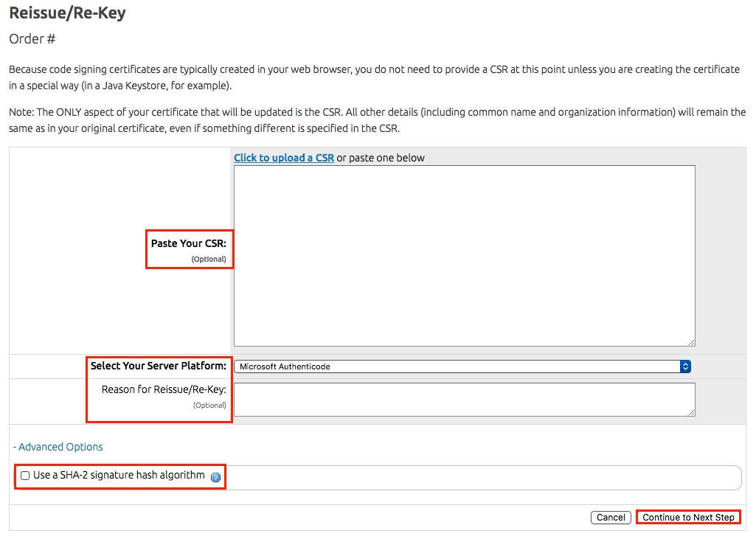
Task: Click the resize handle of the Reason text box
Action: (x=690, y=412)
